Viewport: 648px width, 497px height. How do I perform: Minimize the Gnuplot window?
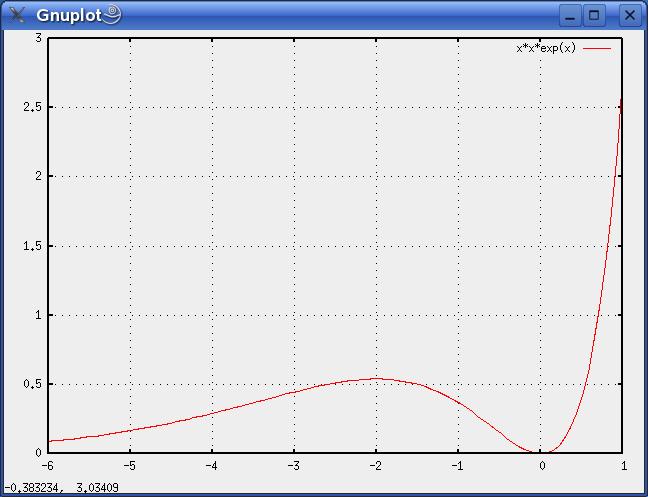click(x=570, y=16)
